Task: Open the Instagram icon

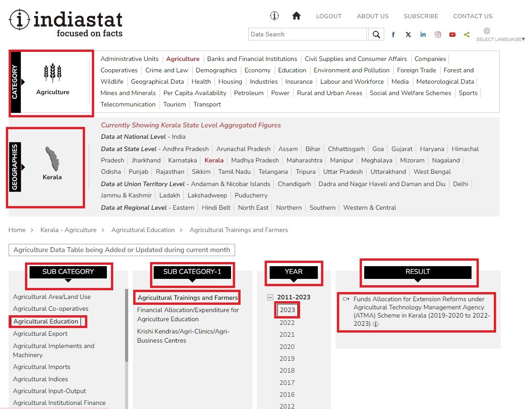Action: [x=438, y=35]
